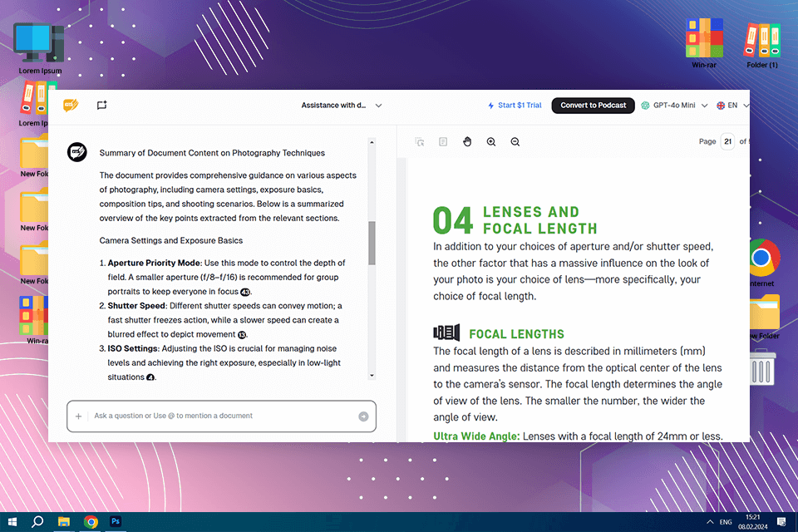The image size is (798, 532).
Task: Open Chrome from the taskbar
Action: click(91, 522)
